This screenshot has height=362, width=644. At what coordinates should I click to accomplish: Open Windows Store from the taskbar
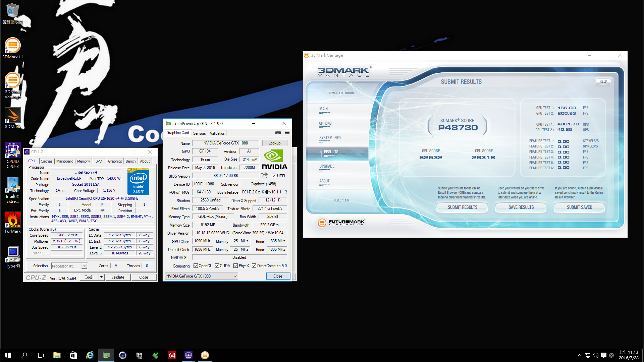tap(73, 355)
